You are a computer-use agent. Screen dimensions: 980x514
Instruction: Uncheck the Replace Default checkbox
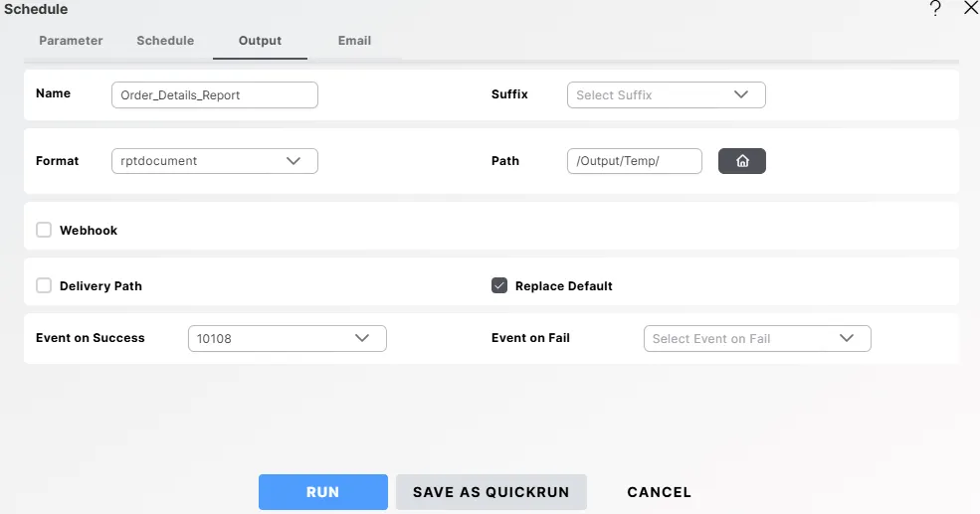point(499,285)
